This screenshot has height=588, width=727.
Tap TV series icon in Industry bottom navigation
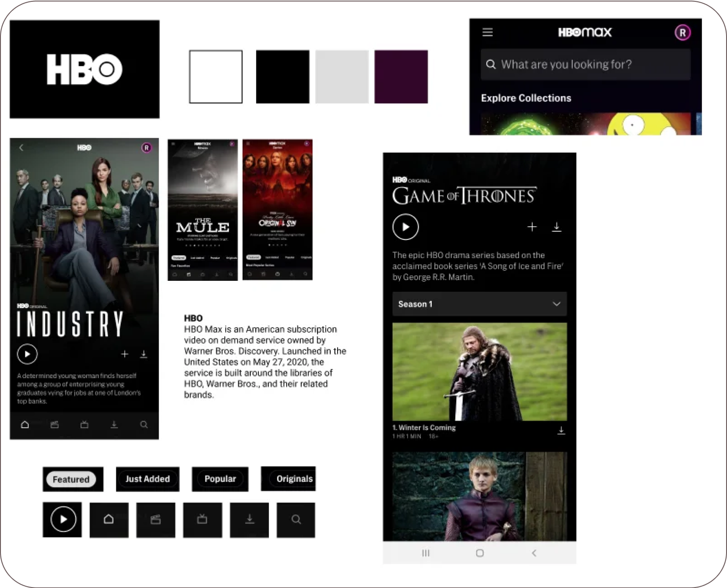(85, 424)
